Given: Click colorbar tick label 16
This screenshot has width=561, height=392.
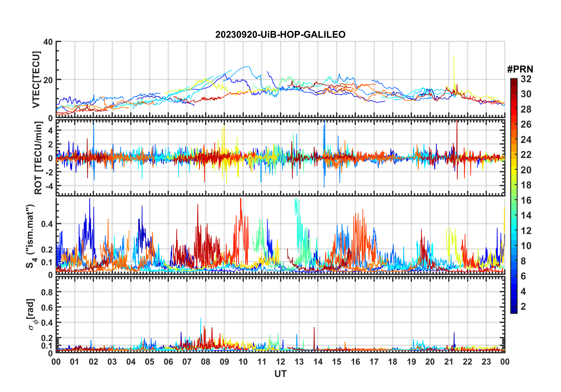Looking at the screenshot, I should (x=526, y=200).
